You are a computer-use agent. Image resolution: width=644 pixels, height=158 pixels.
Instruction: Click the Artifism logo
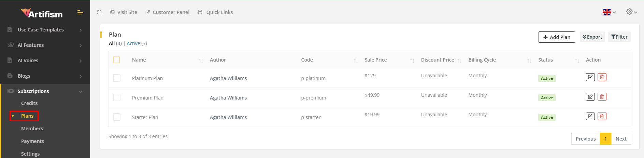point(41,13)
